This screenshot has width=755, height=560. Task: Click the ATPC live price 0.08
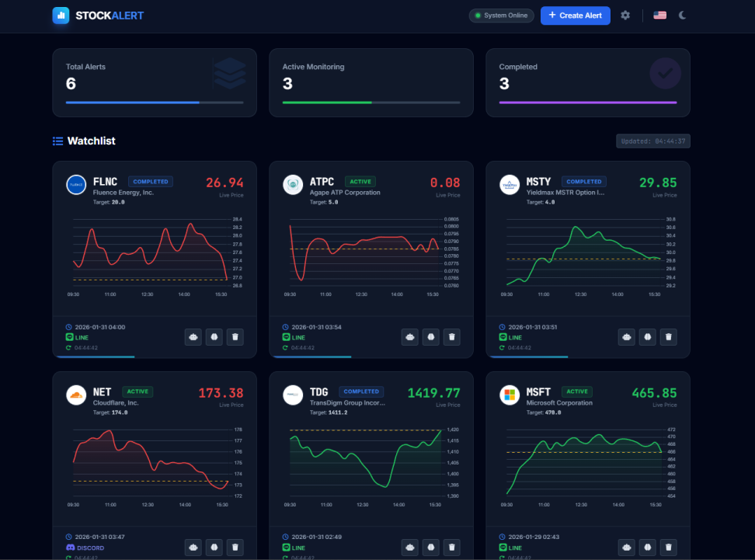(x=445, y=183)
